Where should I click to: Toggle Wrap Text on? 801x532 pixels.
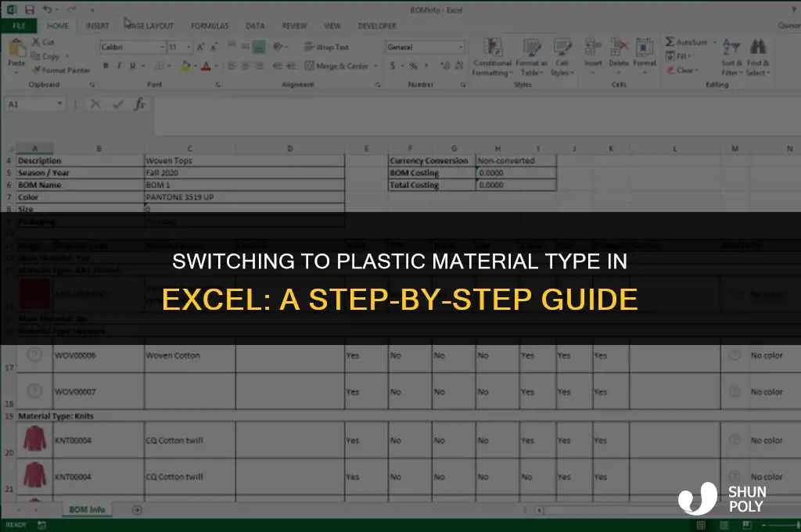(326, 47)
